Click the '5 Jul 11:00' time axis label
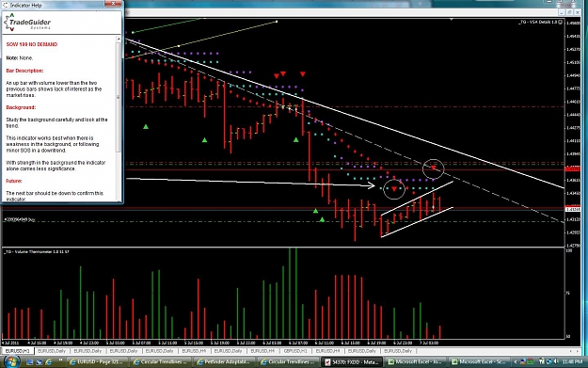This screenshot has width=588, height=368. click(x=167, y=343)
